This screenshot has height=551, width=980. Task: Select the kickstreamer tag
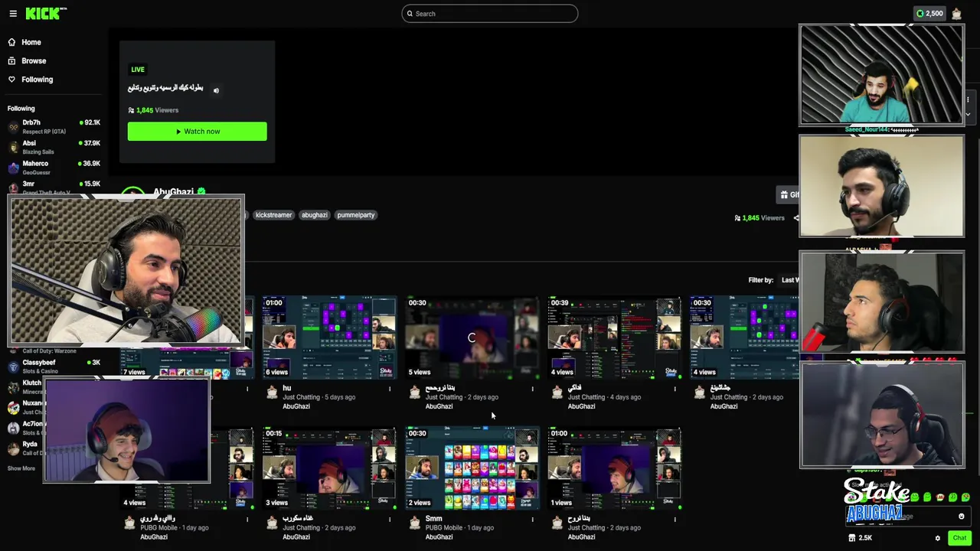tap(273, 215)
